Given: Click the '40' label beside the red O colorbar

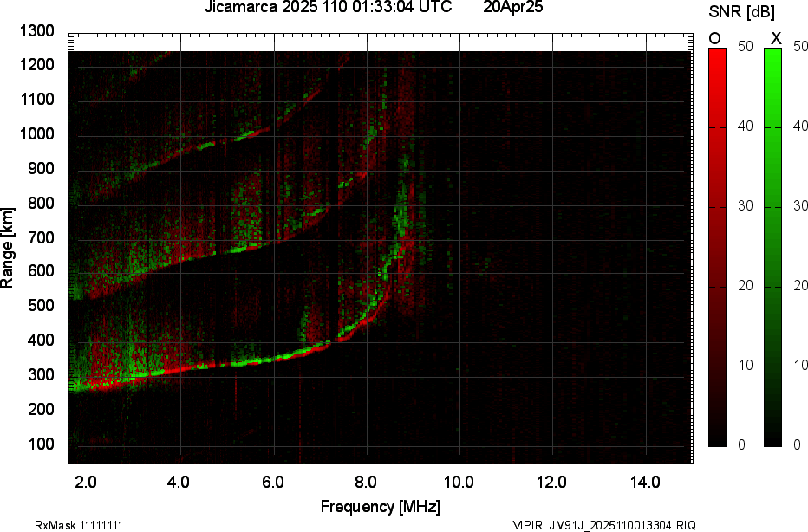Looking at the screenshot, I should [x=745, y=127].
